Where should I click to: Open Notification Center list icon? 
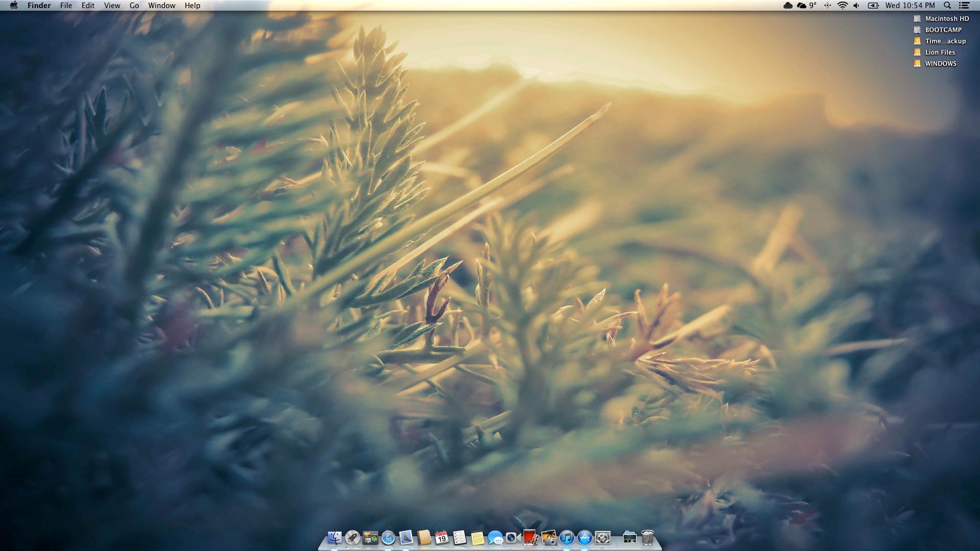point(964,5)
